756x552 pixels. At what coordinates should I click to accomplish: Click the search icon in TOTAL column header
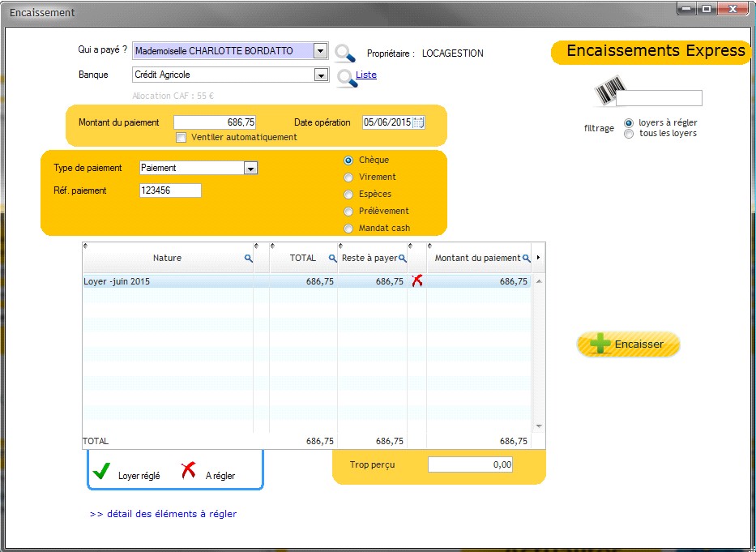click(x=332, y=258)
